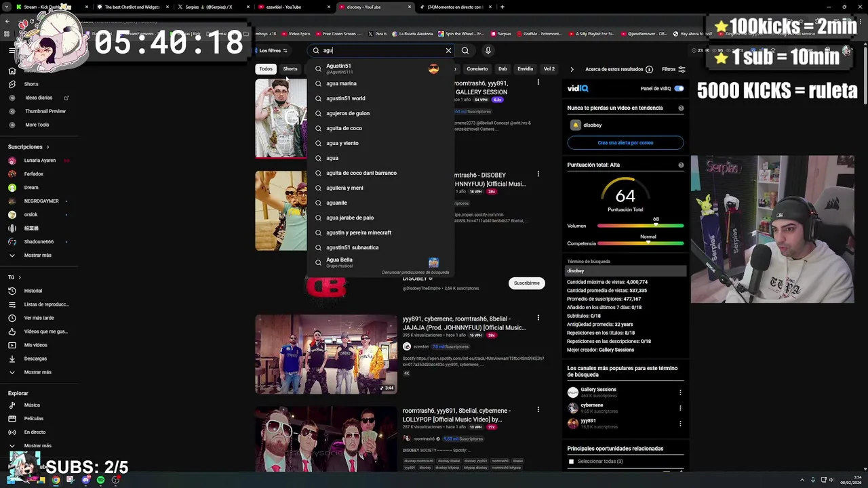Viewport: 868px width, 488px height.
Task: Open Farfadox subscription channel
Action: (x=26, y=174)
